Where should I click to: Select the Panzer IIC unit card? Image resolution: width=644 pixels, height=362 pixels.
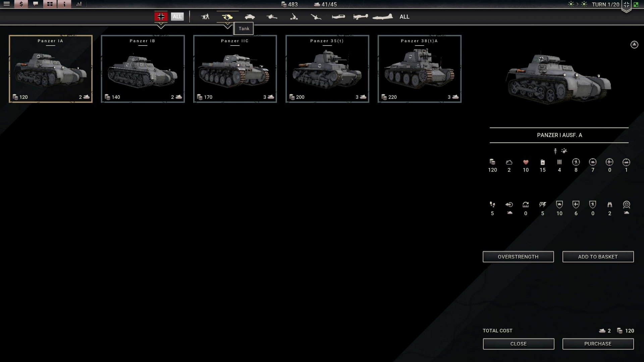coord(235,69)
